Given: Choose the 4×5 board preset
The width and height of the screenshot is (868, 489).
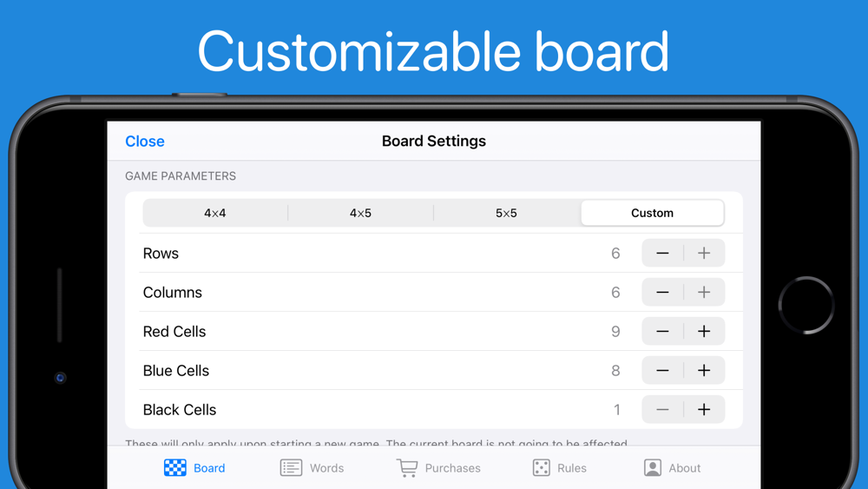Looking at the screenshot, I should [x=360, y=213].
